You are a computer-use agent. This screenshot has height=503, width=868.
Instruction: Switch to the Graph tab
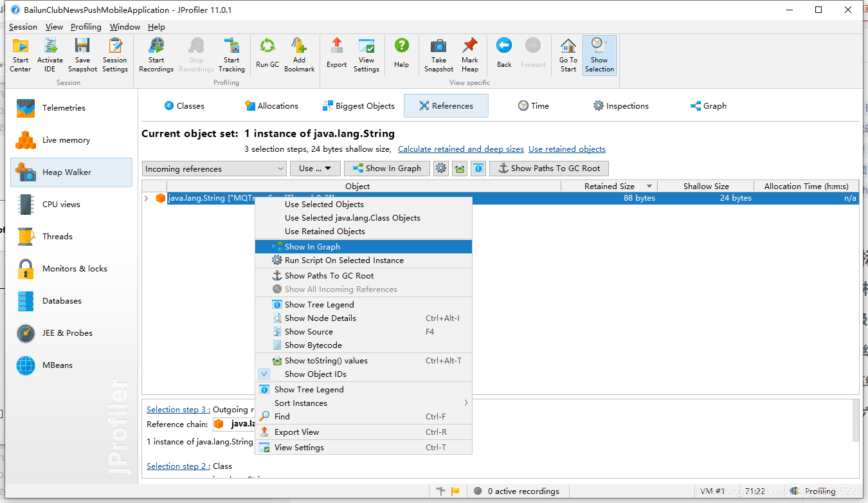tap(708, 106)
